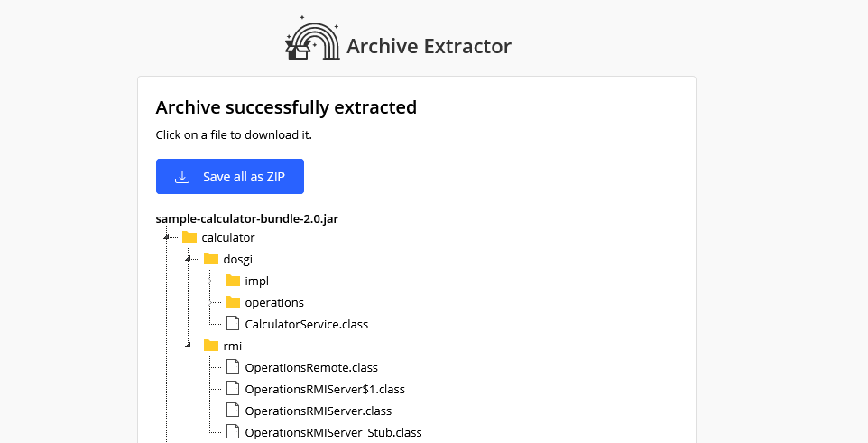Click the OperationsRemote.class file icon
Screen dimensions: 868x443
coord(233,367)
